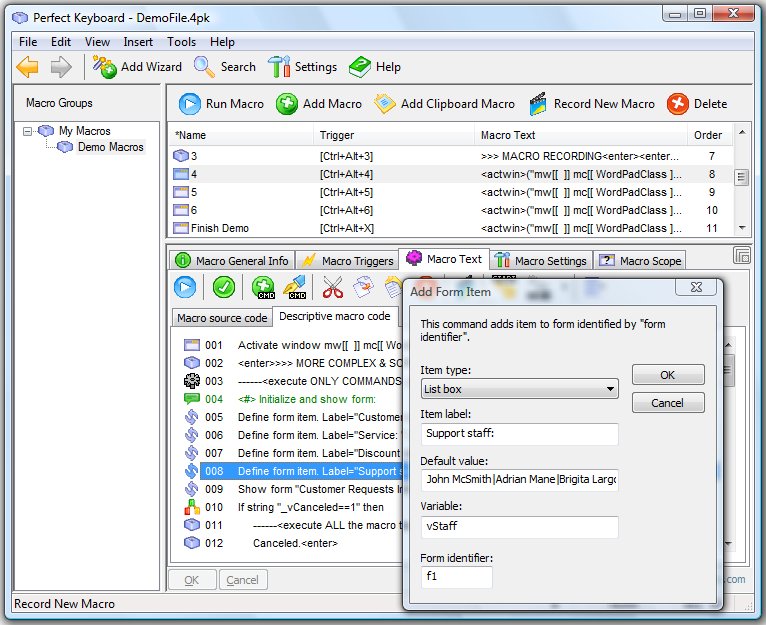Select the Macro source code tab
Screen dimensions: 766x625
coord(222,318)
